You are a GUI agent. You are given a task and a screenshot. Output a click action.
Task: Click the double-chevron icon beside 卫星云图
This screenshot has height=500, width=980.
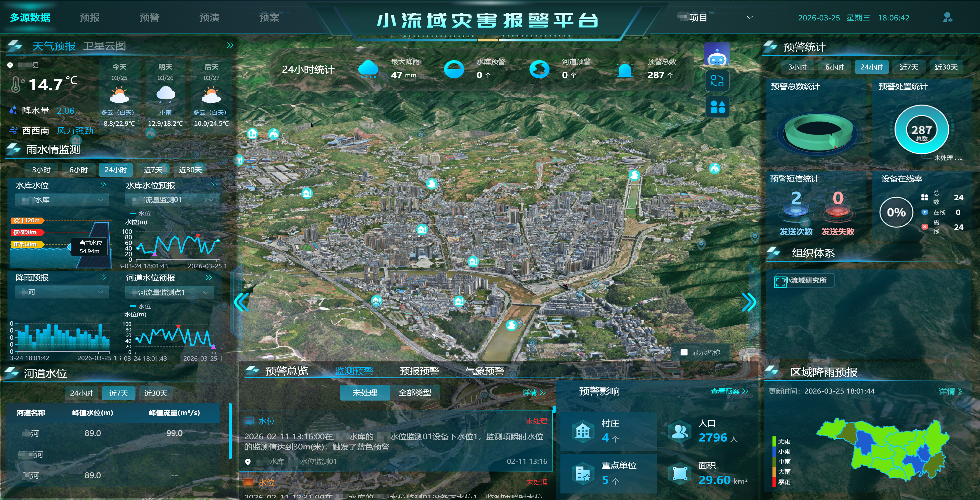tap(230, 45)
